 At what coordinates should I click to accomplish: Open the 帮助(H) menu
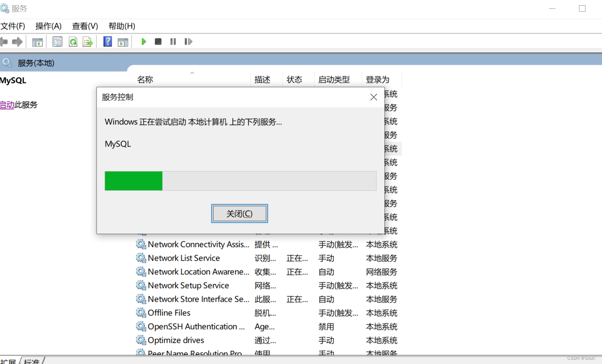point(122,26)
